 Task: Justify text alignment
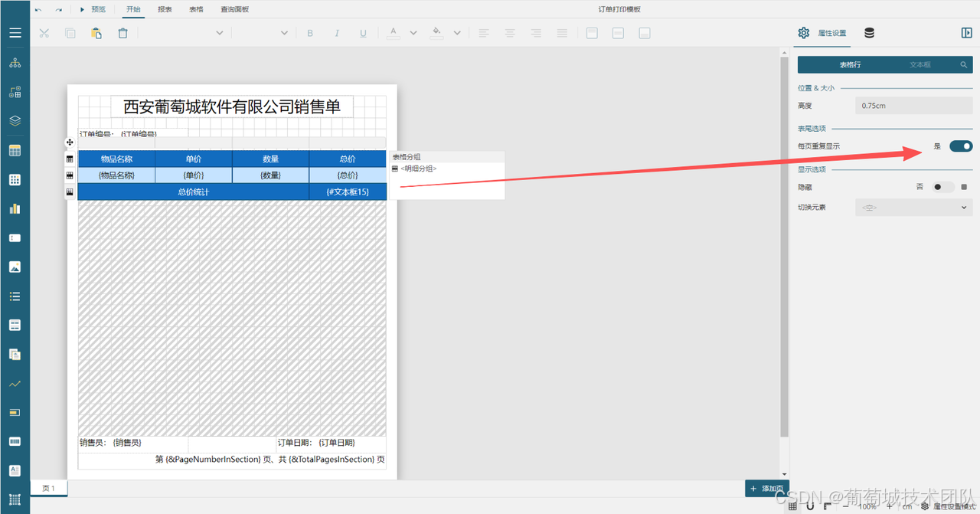[562, 33]
